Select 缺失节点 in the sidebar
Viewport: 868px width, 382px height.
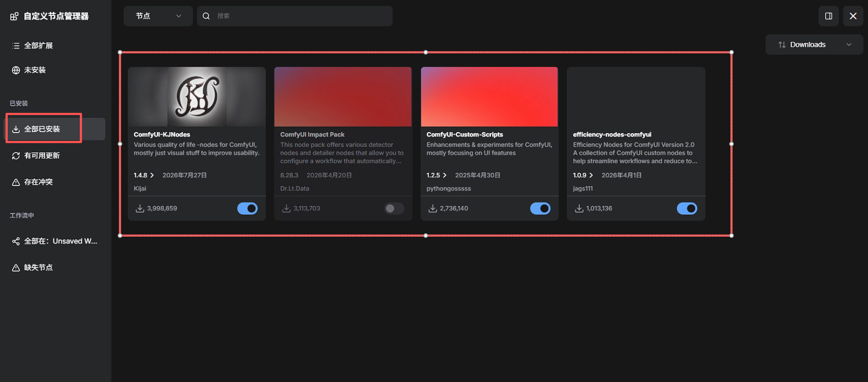(x=56, y=268)
